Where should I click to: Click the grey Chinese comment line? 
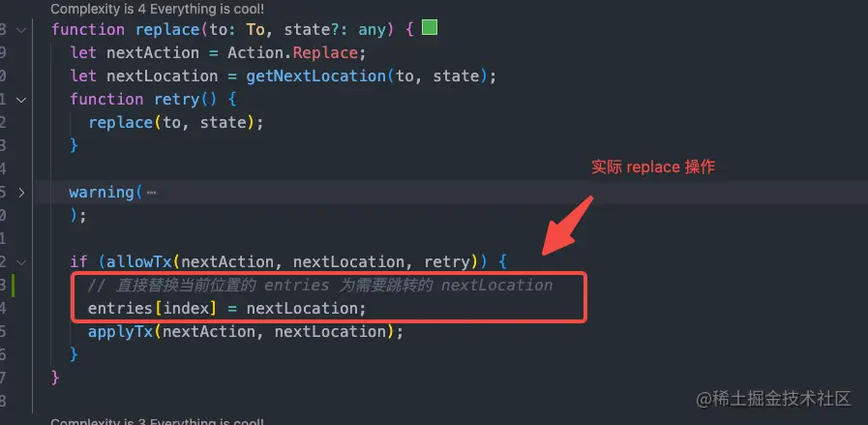[x=320, y=285]
